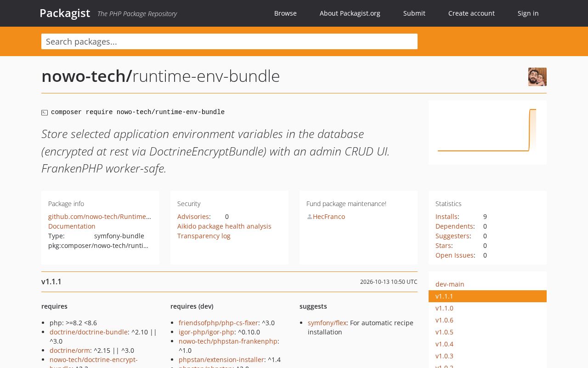Open the Submit page
This screenshot has height=368, width=588.
[414, 13]
